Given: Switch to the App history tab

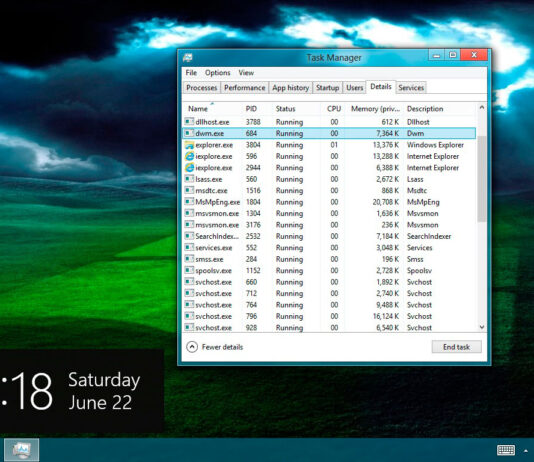Looking at the screenshot, I should click(x=290, y=88).
